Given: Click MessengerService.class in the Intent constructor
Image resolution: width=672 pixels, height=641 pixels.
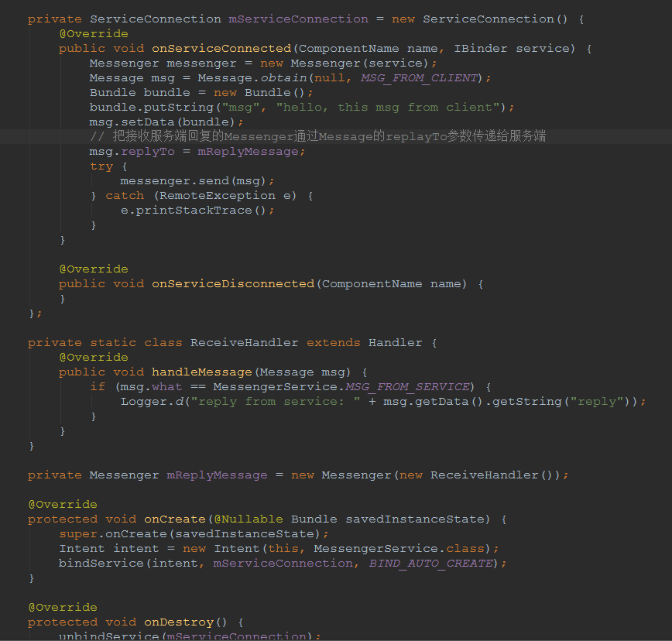Looking at the screenshot, I should (x=399, y=548).
